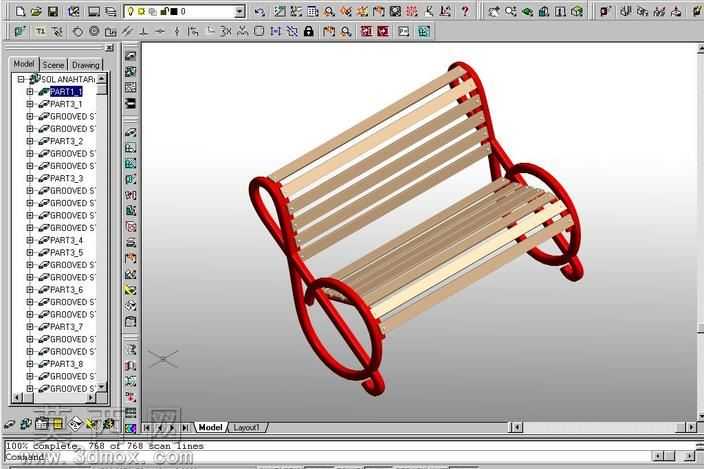Click the hand icon in the vertical toolbar
The image size is (704, 469).
(131, 259)
